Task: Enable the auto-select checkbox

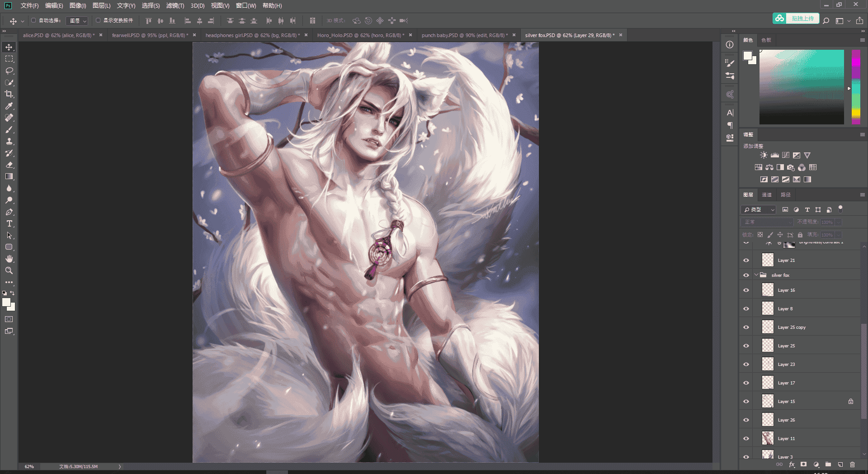Action: click(x=33, y=20)
